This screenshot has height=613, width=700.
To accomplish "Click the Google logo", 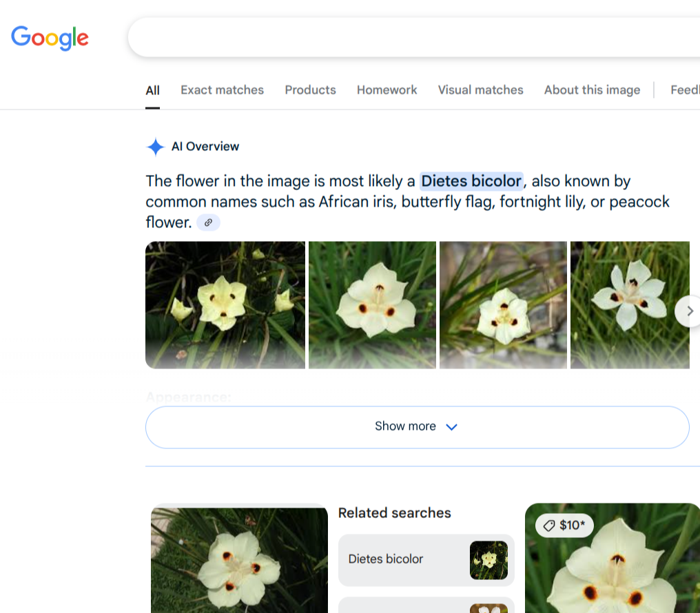I will pos(50,37).
